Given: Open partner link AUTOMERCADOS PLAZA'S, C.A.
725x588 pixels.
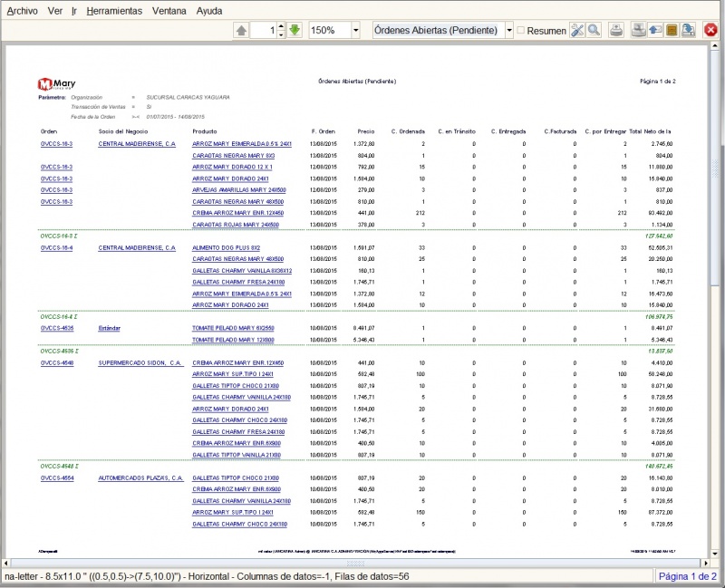Looking at the screenshot, I should (140, 478).
